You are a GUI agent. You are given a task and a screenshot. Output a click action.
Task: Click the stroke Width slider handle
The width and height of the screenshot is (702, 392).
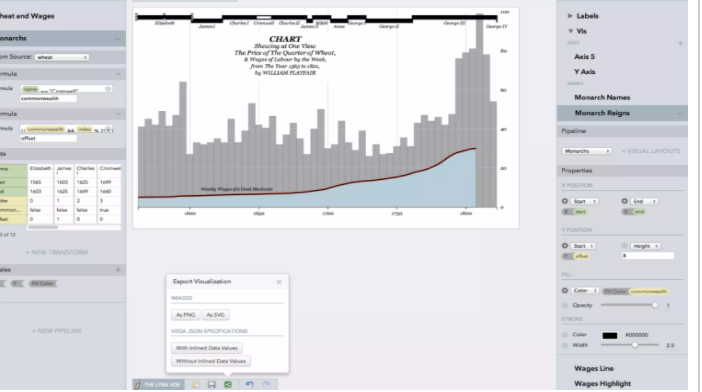[635, 345]
